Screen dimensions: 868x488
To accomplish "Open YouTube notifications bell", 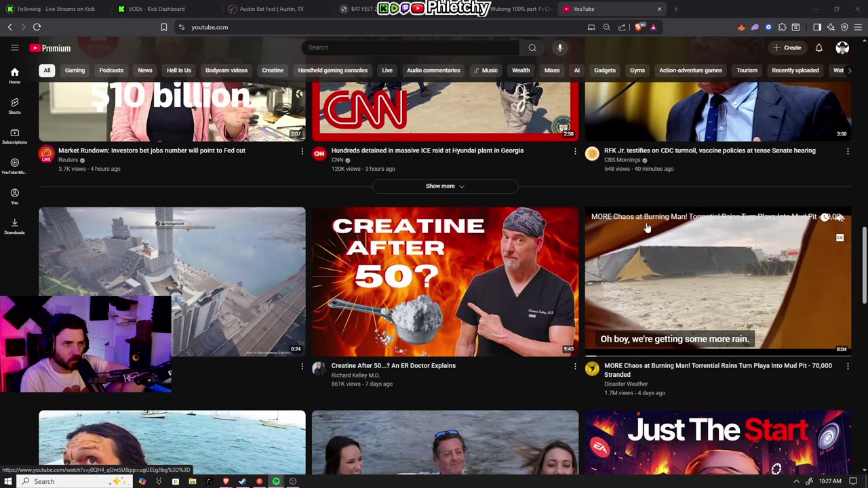I will click(x=818, y=47).
